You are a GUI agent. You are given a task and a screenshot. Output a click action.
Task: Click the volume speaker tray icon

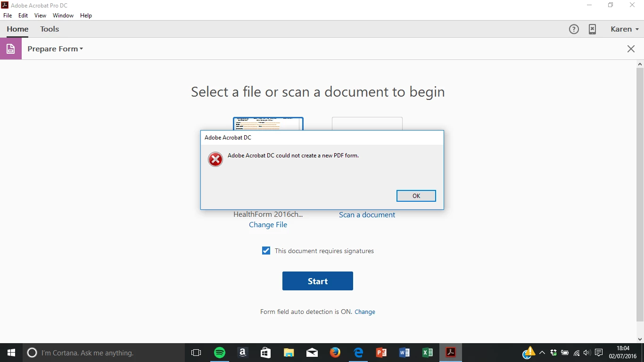pyautogui.click(x=587, y=353)
